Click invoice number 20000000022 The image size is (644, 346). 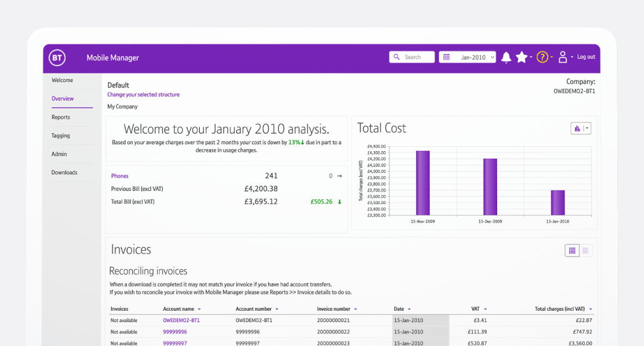[333, 332]
